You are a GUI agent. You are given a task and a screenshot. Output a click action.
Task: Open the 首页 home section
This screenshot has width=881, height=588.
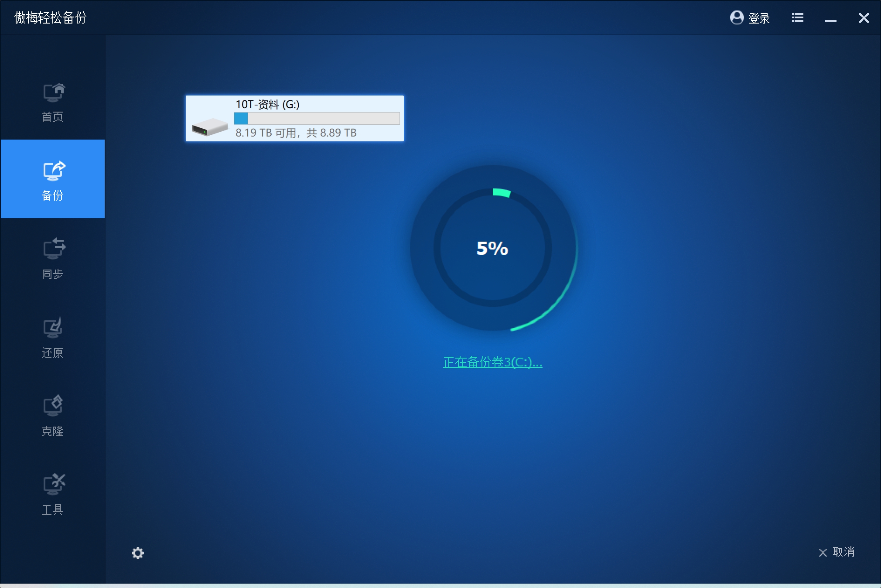52,103
